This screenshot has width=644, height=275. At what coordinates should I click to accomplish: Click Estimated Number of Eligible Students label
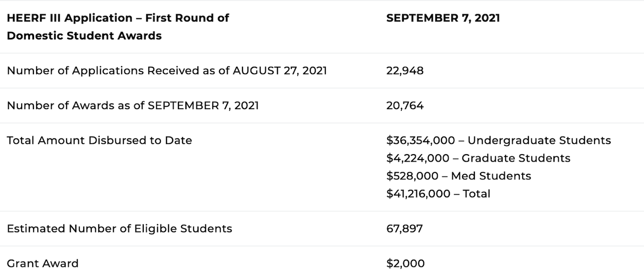tap(120, 228)
